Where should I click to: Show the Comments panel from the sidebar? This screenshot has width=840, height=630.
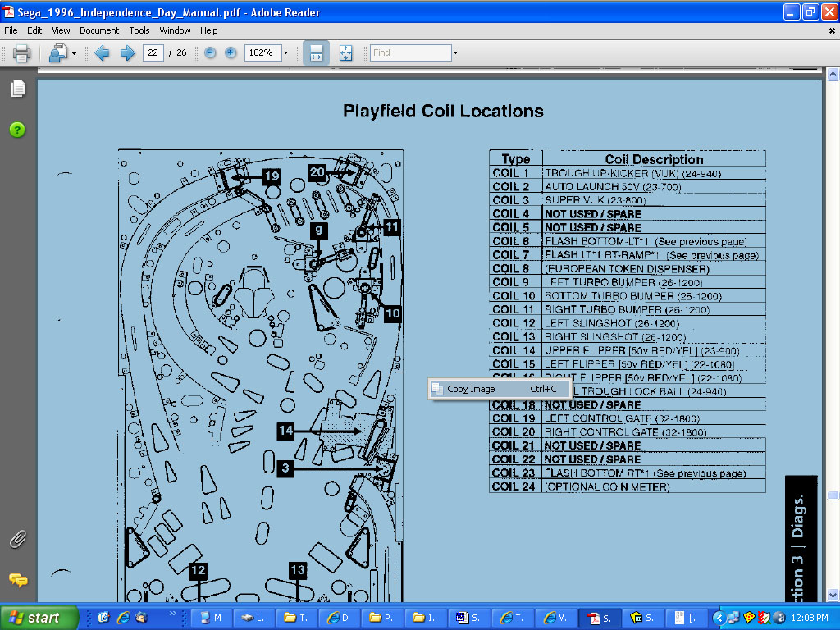pyautogui.click(x=17, y=580)
